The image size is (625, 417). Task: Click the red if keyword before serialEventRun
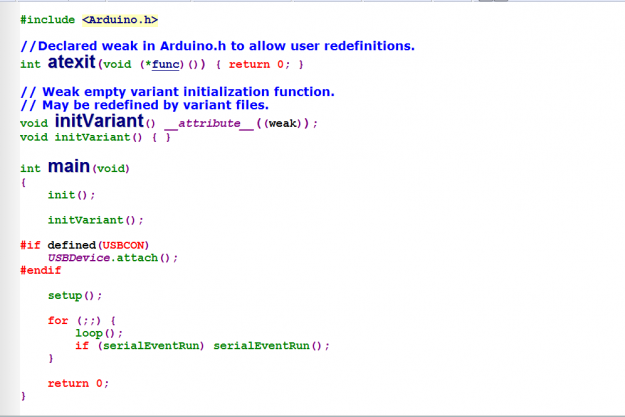pos(82,346)
